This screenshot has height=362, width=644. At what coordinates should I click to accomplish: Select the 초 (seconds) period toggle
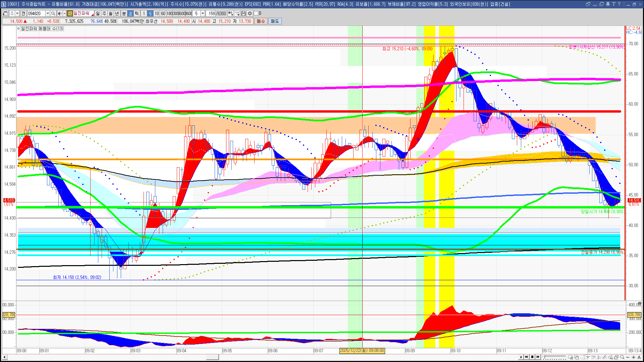point(130,13)
